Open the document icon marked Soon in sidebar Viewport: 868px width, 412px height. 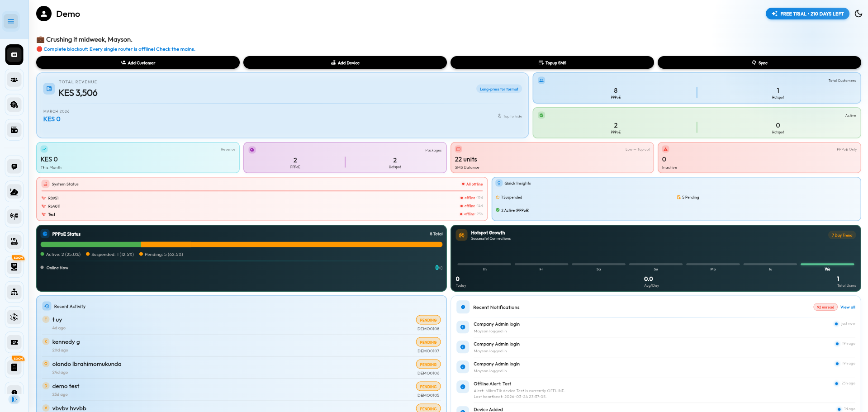point(14,367)
